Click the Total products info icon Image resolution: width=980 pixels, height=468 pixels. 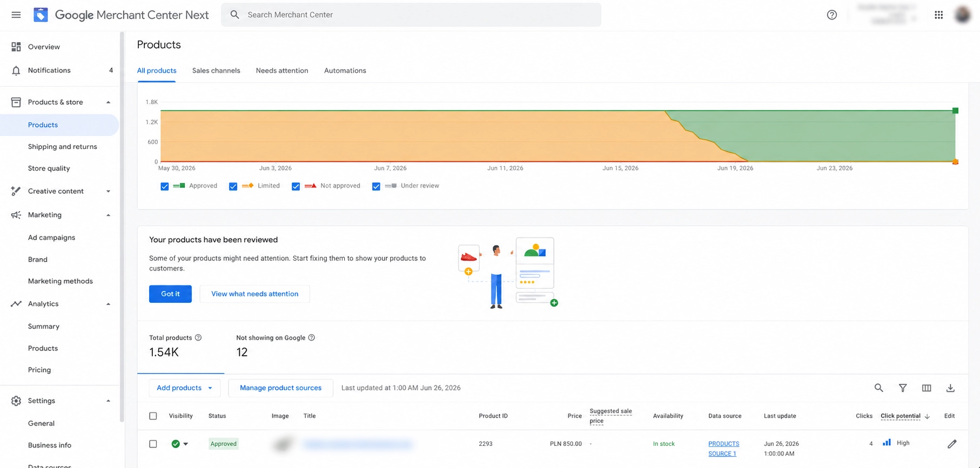198,337
